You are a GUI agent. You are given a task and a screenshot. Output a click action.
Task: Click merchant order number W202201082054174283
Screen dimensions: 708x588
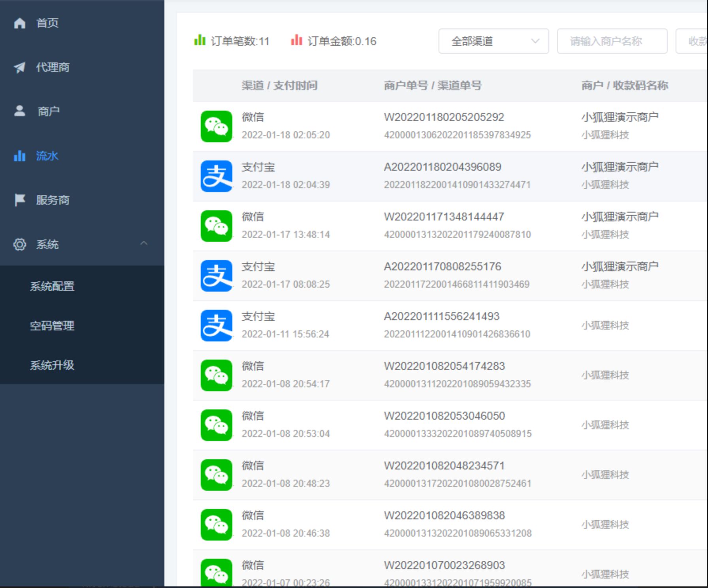(x=444, y=366)
